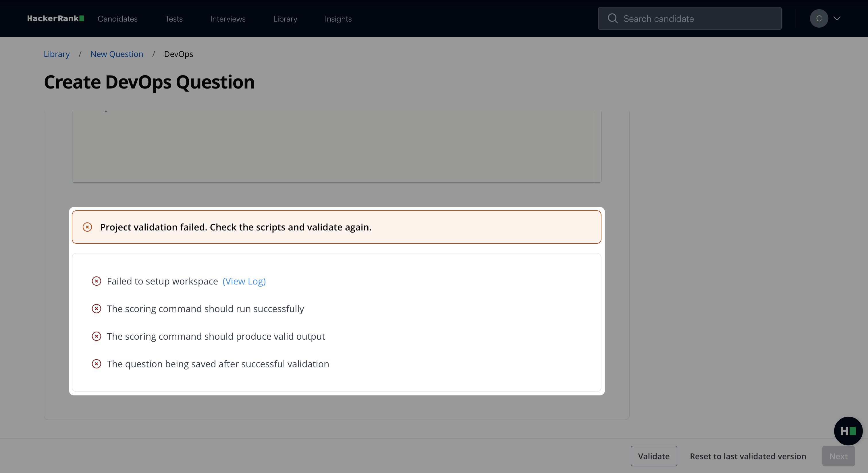Click the user avatar C icon
The height and width of the screenshot is (473, 868).
[819, 19]
